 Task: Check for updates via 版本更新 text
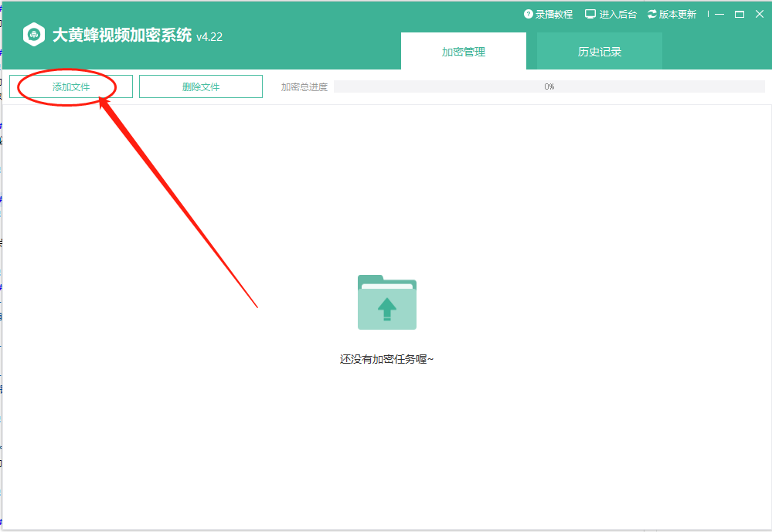(x=677, y=14)
